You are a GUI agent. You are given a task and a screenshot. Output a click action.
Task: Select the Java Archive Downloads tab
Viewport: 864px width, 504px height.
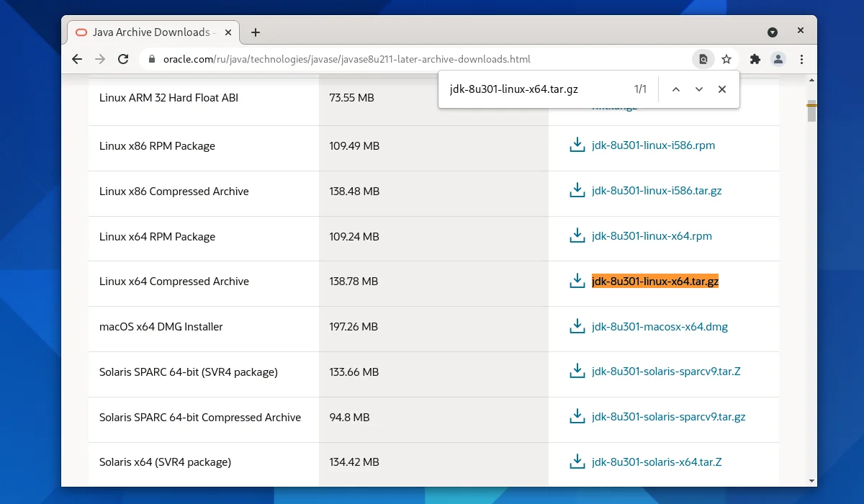pyautogui.click(x=151, y=32)
